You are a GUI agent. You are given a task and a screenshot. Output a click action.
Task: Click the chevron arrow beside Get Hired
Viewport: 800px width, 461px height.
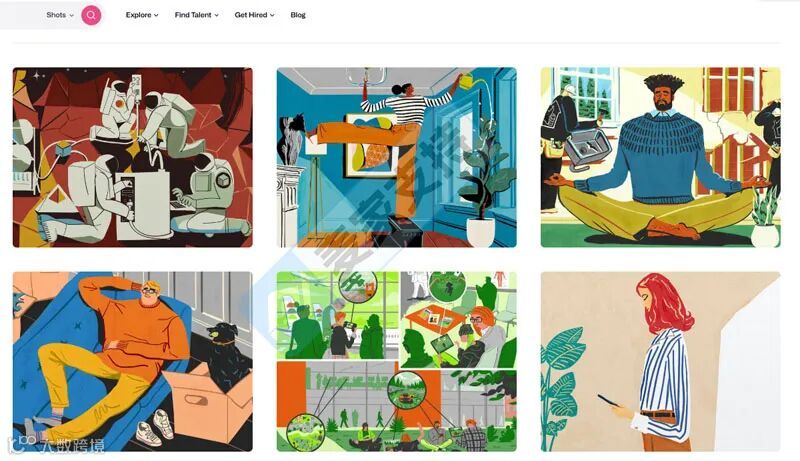tap(272, 15)
